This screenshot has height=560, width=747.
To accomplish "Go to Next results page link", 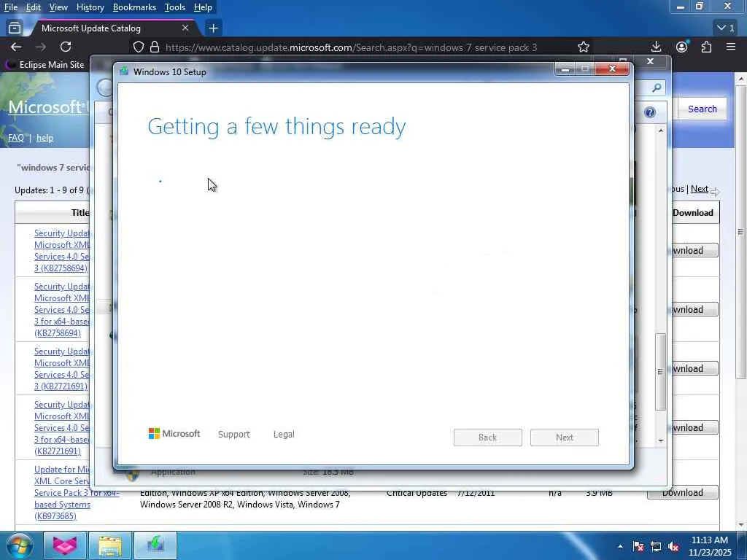I will click(700, 189).
